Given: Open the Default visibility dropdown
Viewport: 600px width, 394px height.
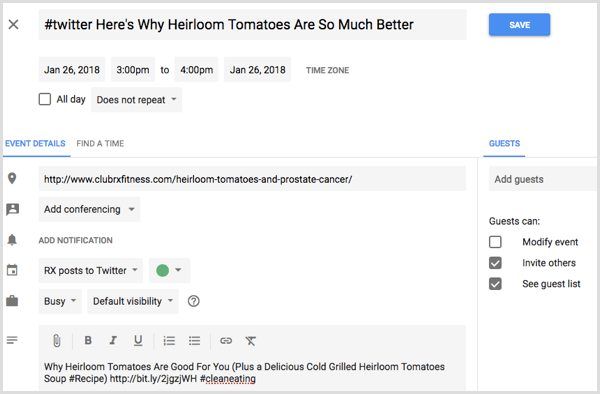Looking at the screenshot, I should coord(133,301).
